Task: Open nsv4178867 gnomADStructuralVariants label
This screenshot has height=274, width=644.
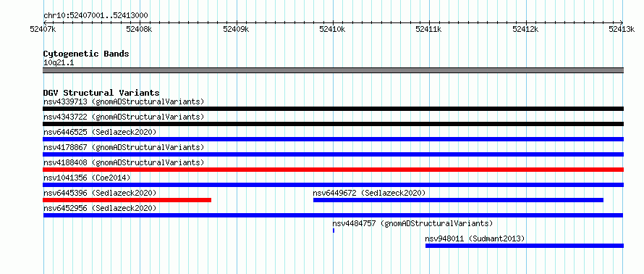Action: click(x=124, y=147)
